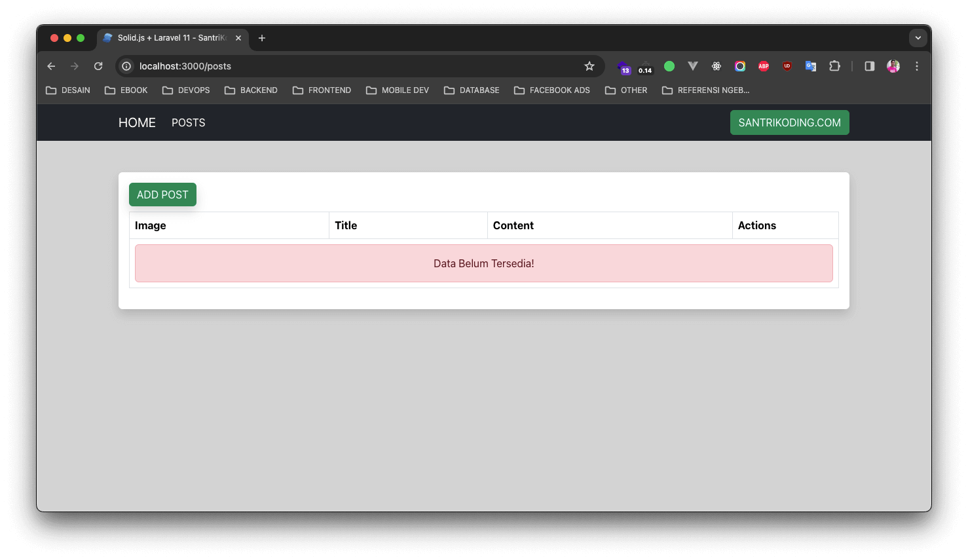Open the POSTS navbar link
This screenshot has height=560, width=968.
[x=189, y=122]
